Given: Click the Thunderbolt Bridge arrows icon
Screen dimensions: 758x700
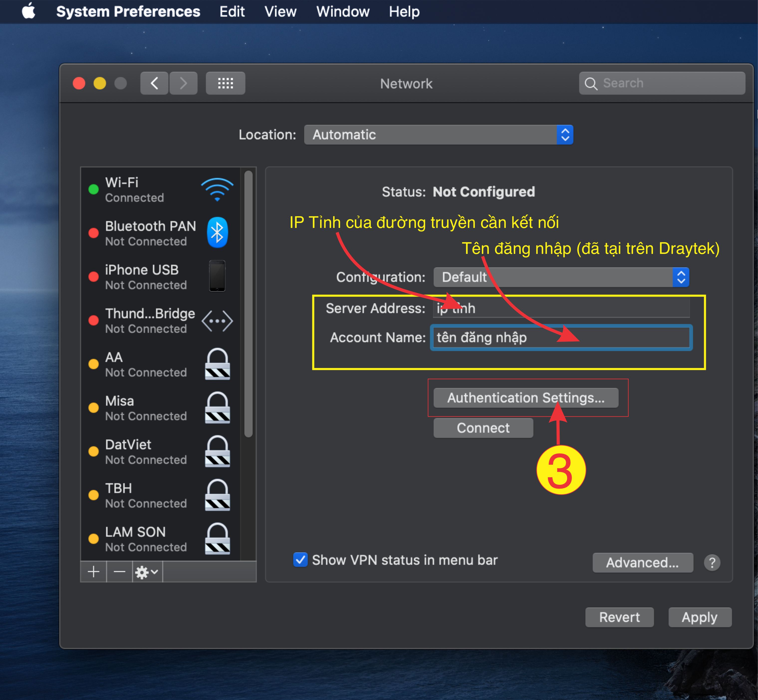Looking at the screenshot, I should click(x=217, y=321).
